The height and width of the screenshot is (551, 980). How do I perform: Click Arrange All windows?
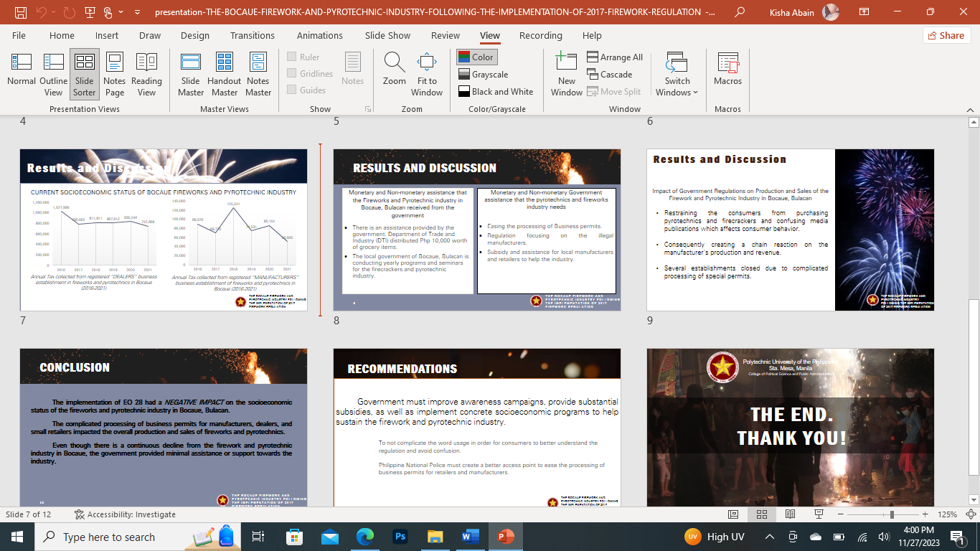(x=615, y=57)
